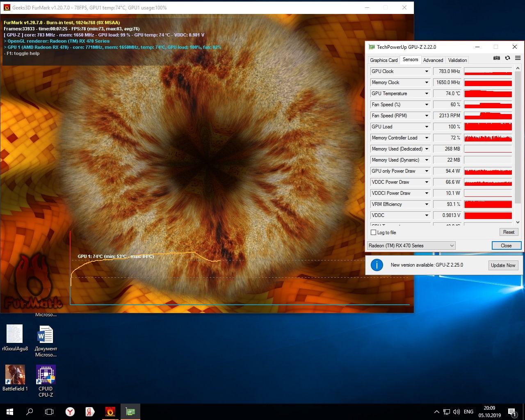Click the FurMark title bar icon
This screenshot has width=525, height=420.
(7, 7)
